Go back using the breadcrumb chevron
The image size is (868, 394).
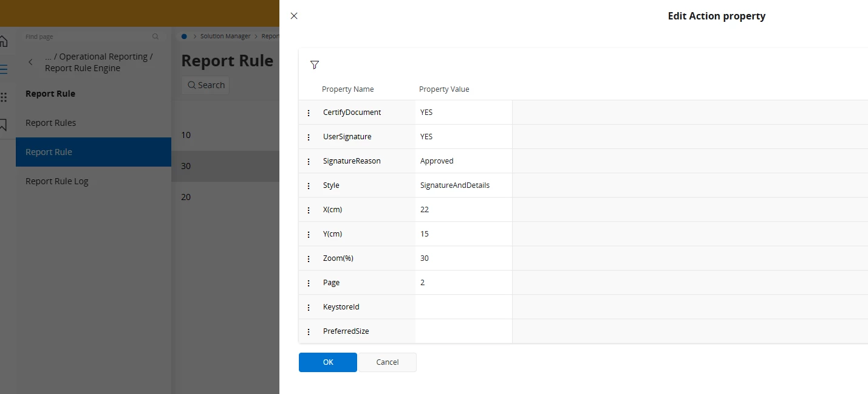31,62
